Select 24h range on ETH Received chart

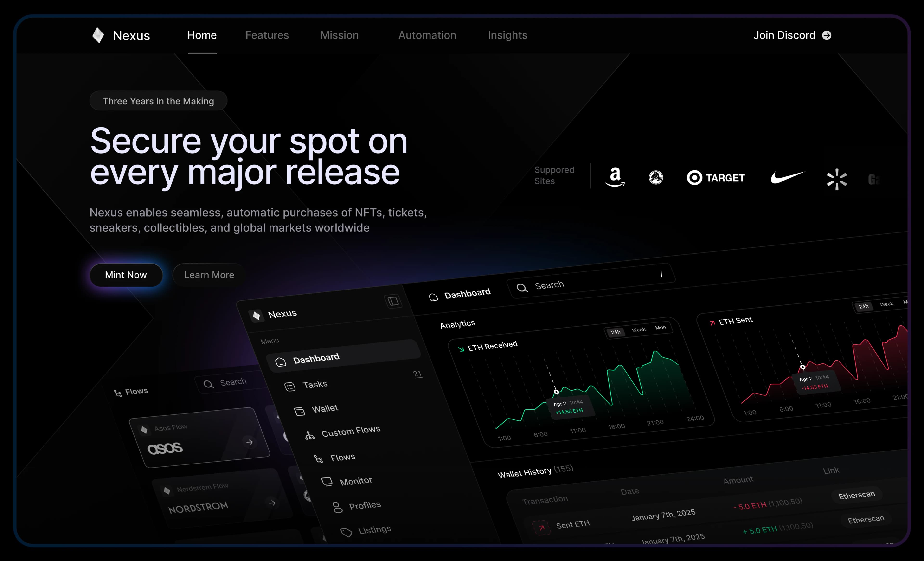[x=615, y=332]
